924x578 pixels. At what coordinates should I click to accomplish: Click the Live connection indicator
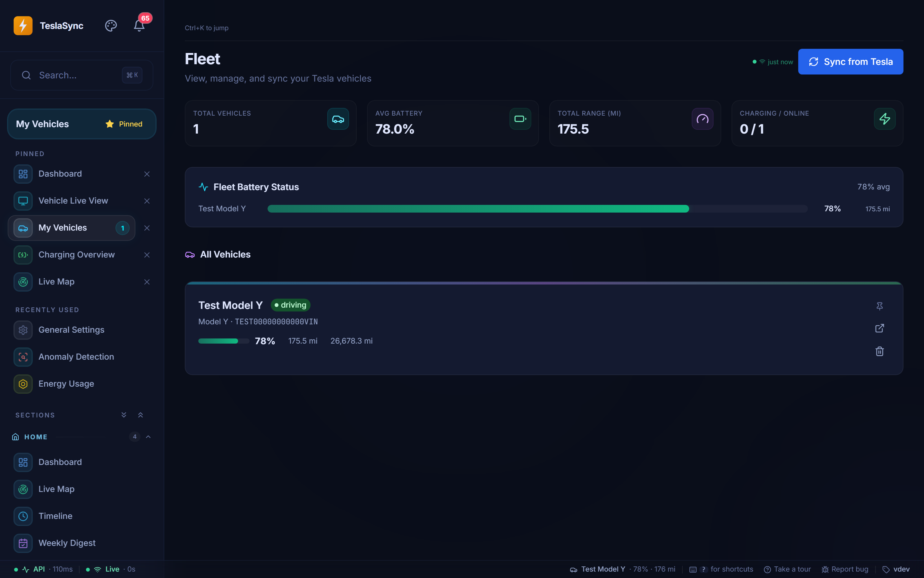[x=111, y=569]
